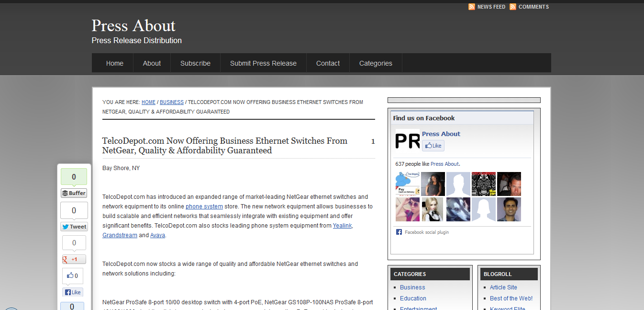Open the About menu item

coord(152,63)
